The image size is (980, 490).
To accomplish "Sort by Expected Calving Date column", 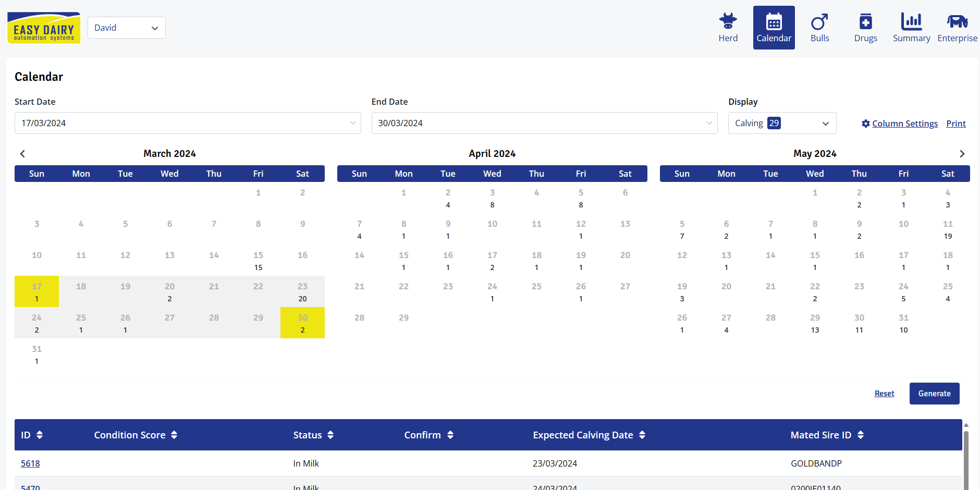I will pyautogui.click(x=642, y=435).
